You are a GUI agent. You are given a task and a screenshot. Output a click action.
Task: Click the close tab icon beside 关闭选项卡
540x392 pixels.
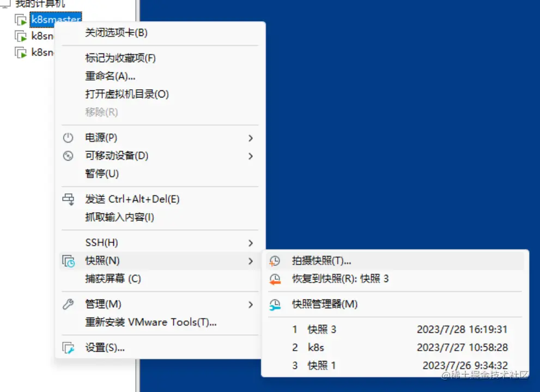[x=68, y=34]
